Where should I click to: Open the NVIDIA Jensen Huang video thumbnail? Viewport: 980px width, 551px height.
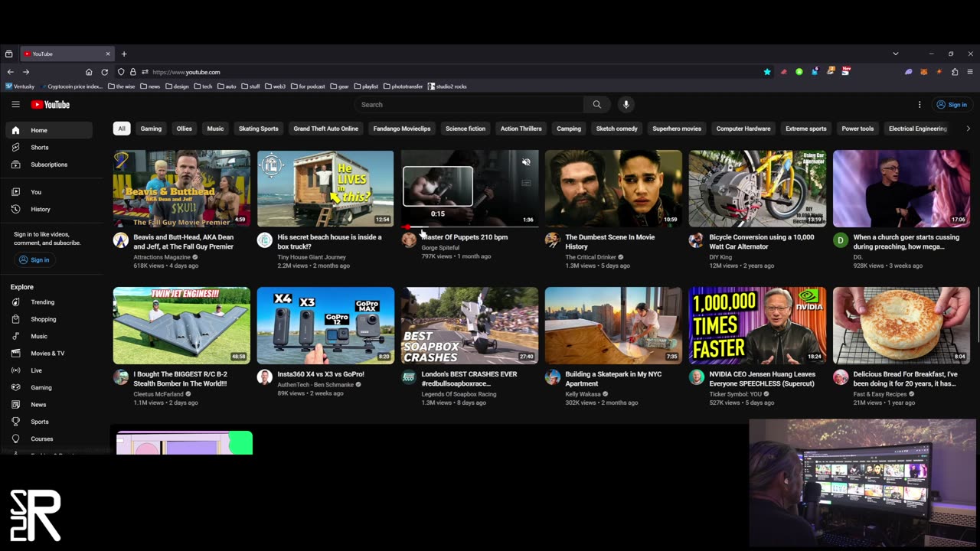click(757, 325)
